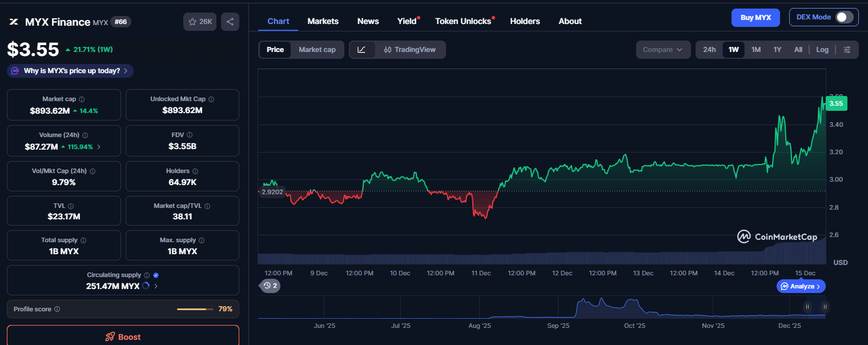Click the history clock icon showing 2
The image size is (868, 345).
[x=268, y=286]
